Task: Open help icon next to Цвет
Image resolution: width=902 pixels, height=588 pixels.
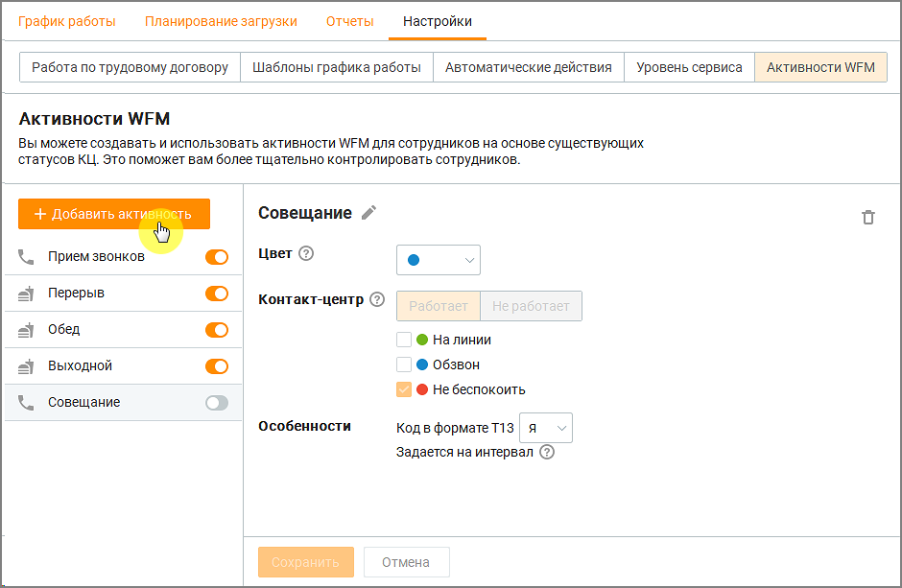Action: [307, 253]
